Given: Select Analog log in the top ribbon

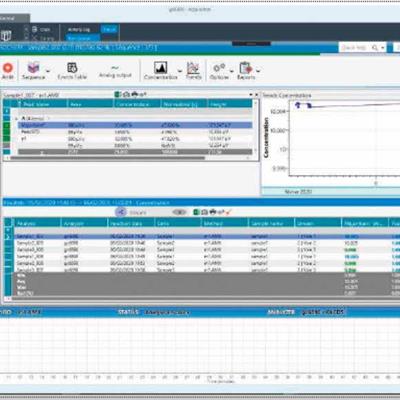Looking at the screenshot, I should 79,30.
